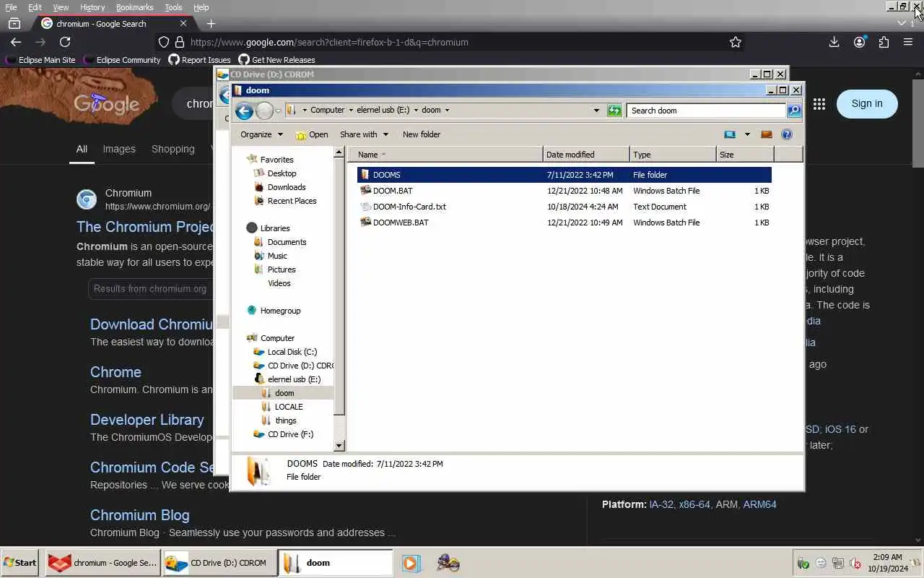Open the address bar history dropdown
Viewport: 924px width, 578px height.
pyautogui.click(x=596, y=111)
